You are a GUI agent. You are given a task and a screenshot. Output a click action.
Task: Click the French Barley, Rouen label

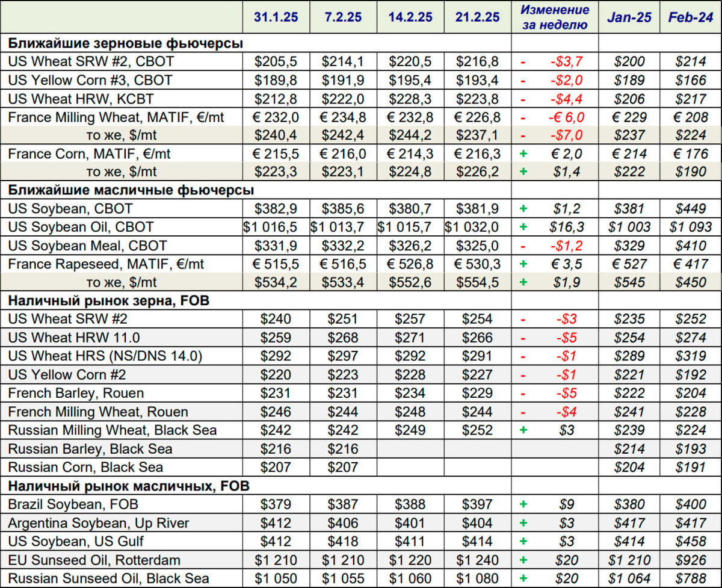(76, 393)
